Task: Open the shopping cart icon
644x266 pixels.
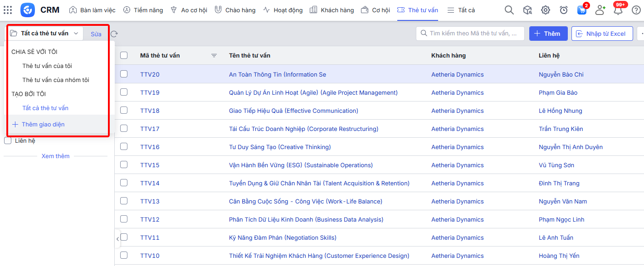Action: (x=582, y=10)
